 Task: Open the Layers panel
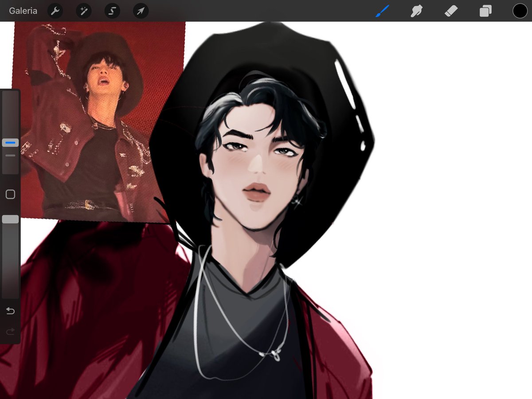485,11
